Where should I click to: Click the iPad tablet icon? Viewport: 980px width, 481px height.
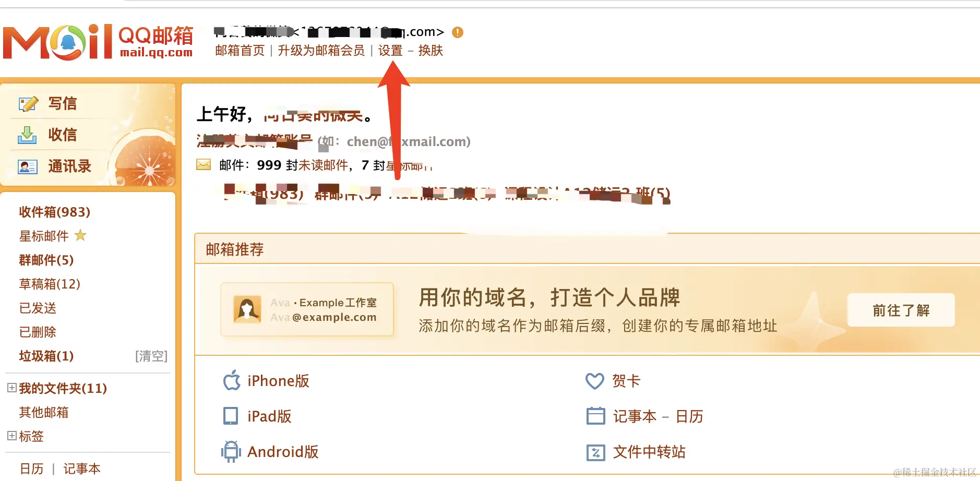point(231,416)
